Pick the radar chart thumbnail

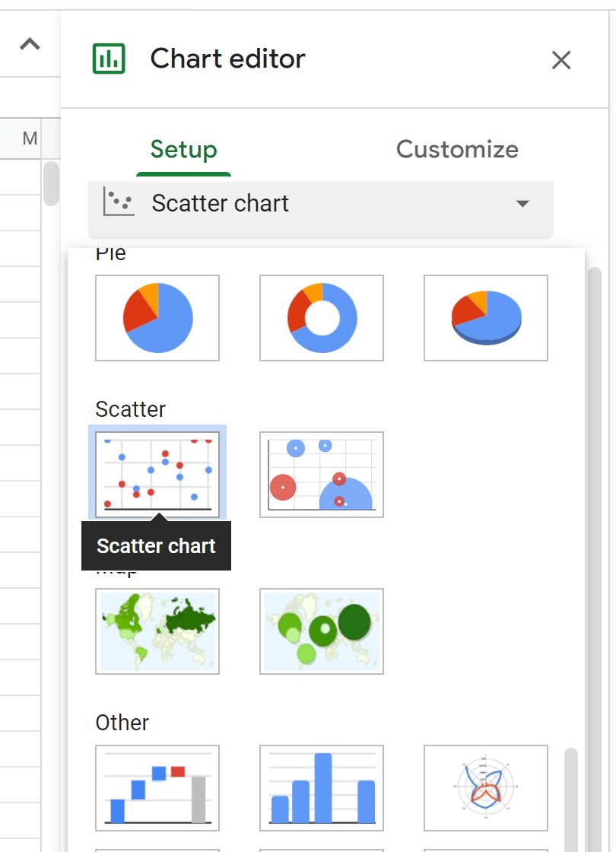(486, 788)
